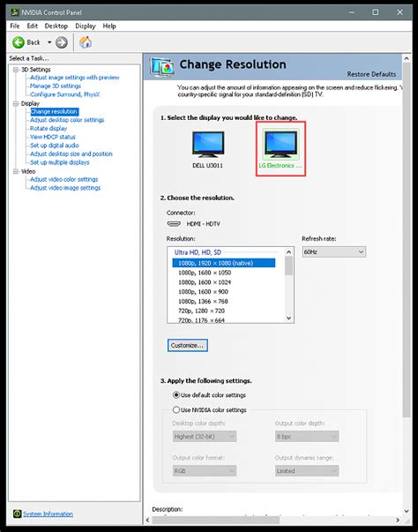Click resolution list scroll down arrow
418x532 pixels.
[x=289, y=318]
